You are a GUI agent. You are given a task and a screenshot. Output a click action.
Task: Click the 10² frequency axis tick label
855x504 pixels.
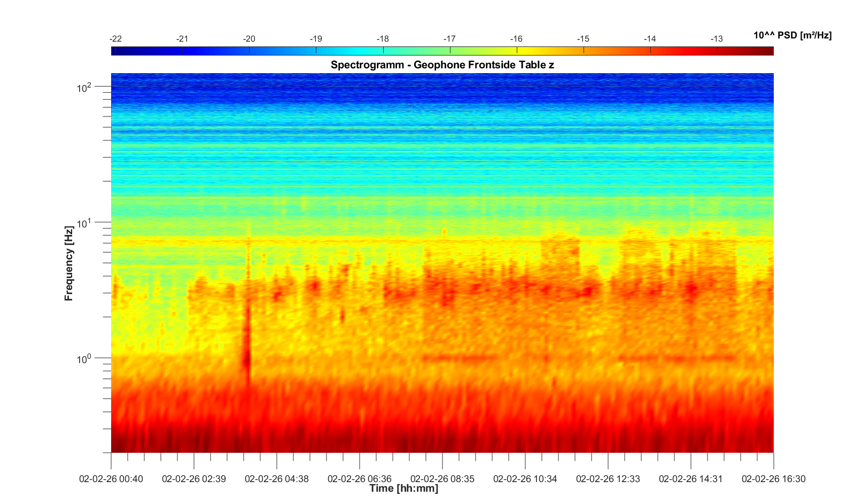[x=84, y=87]
